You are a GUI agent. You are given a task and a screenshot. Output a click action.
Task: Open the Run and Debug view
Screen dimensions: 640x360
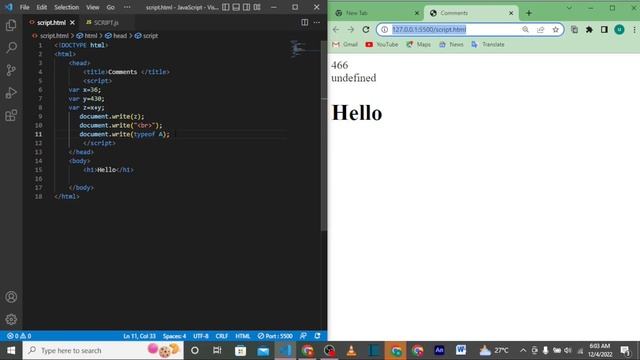tap(11, 93)
